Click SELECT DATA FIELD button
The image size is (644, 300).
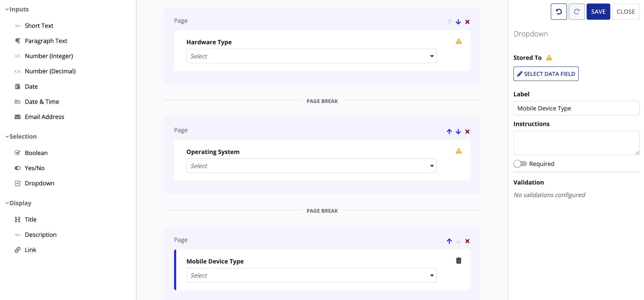point(546,74)
